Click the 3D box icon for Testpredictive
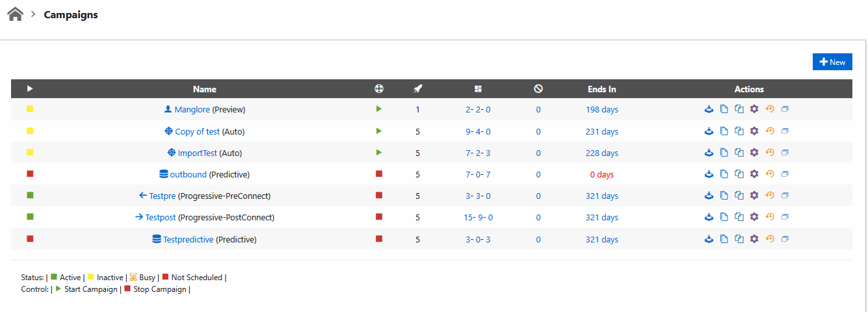Viewport: 868px width, 312px height. tap(785, 239)
